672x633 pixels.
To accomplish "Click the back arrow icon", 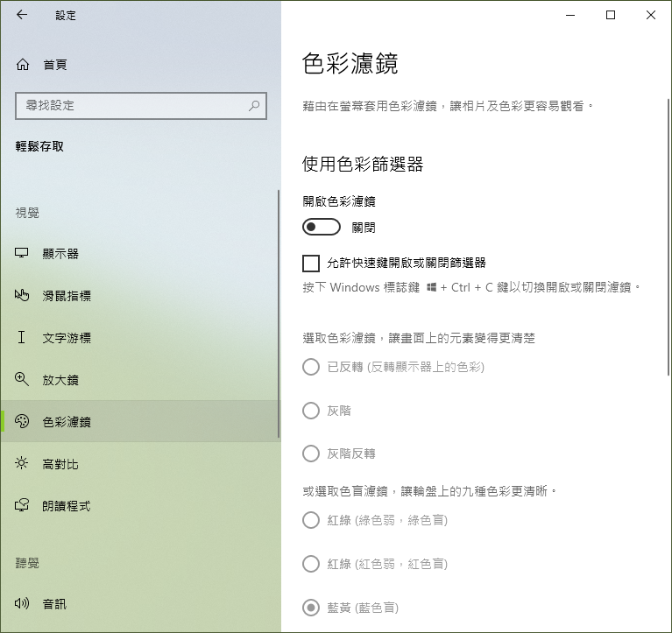I will coord(22,15).
